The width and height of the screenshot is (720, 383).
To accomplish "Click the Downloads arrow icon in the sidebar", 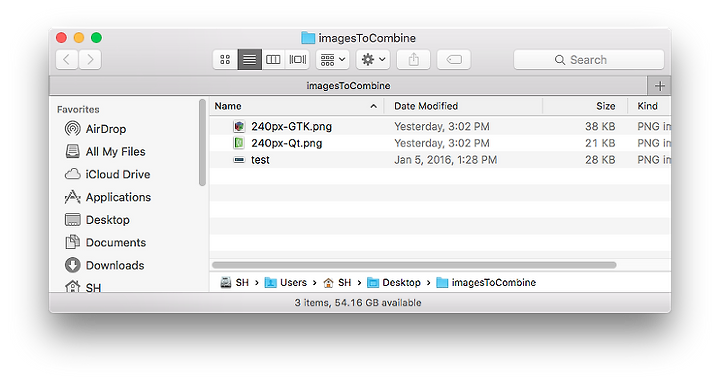I will point(73,265).
